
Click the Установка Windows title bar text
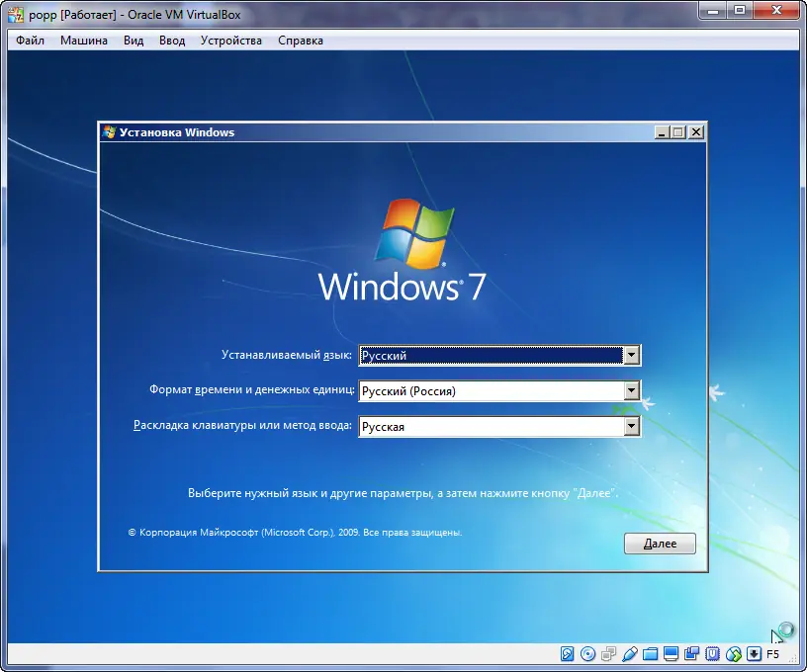pyautogui.click(x=177, y=132)
